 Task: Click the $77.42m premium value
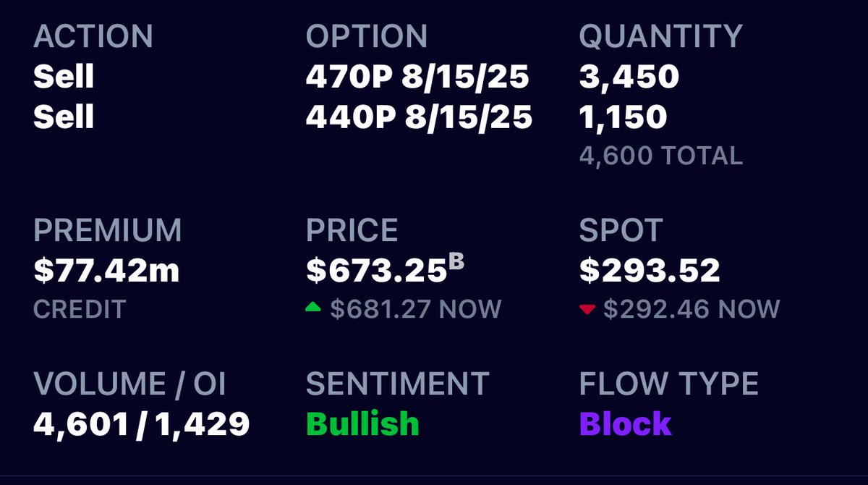[106, 271]
